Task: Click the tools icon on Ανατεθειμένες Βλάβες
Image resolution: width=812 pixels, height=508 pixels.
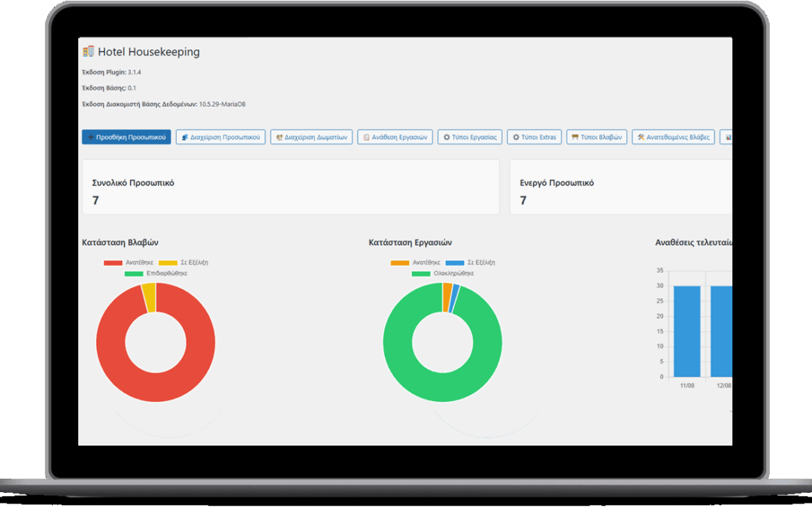Action: tap(641, 138)
